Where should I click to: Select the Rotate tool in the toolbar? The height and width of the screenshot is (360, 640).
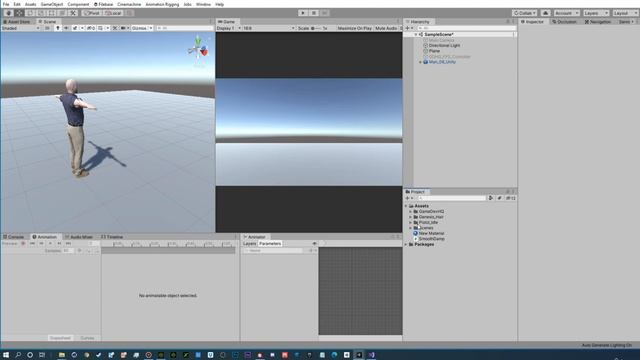click(x=30, y=13)
